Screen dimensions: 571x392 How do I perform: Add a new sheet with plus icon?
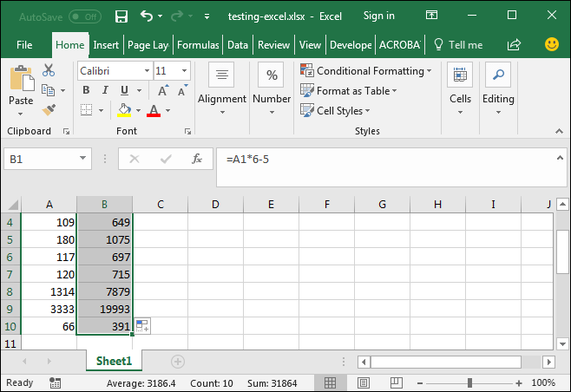178,361
